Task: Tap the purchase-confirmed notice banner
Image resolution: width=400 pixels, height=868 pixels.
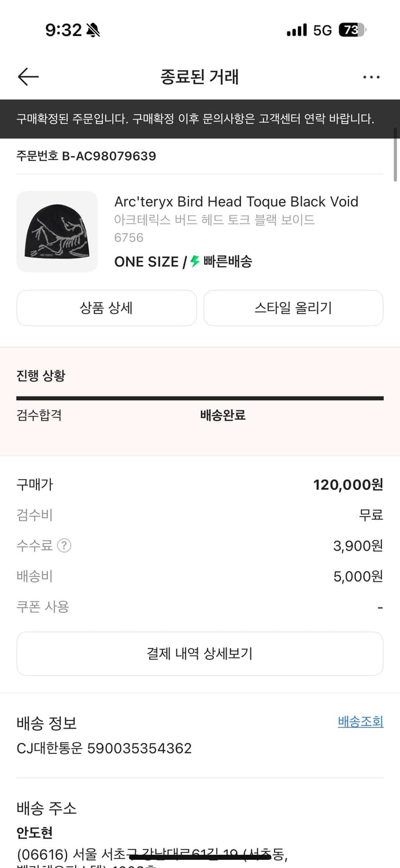Action: pos(195,119)
